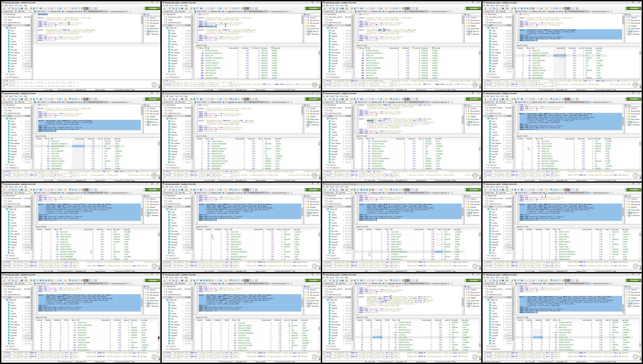The image size is (643, 364).
Task: Click favorites star icon in top-left window
Action: [x=31, y=11]
